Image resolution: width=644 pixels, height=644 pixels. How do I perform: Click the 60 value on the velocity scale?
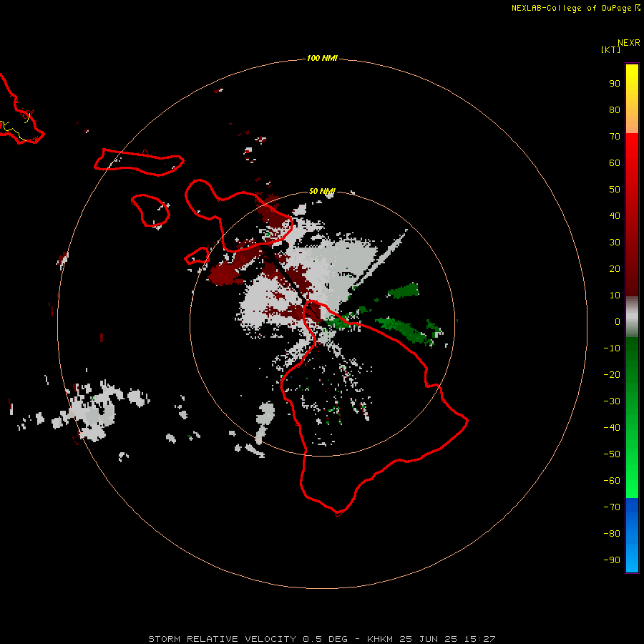(x=615, y=163)
